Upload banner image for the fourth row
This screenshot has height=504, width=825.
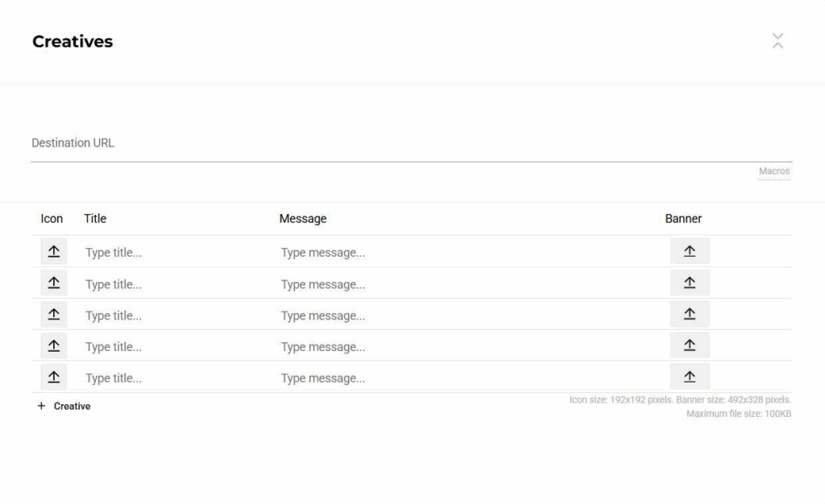click(689, 345)
